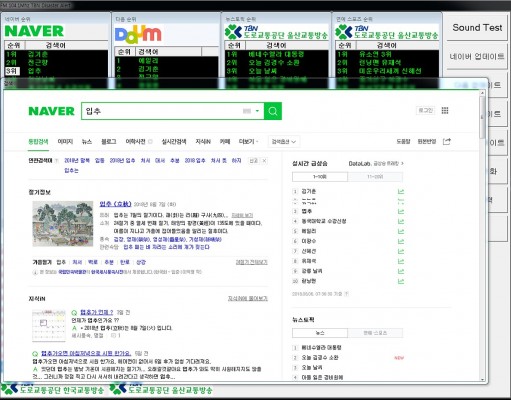Click the calendar thumbnail in 지식iN result

click(x=49, y=326)
